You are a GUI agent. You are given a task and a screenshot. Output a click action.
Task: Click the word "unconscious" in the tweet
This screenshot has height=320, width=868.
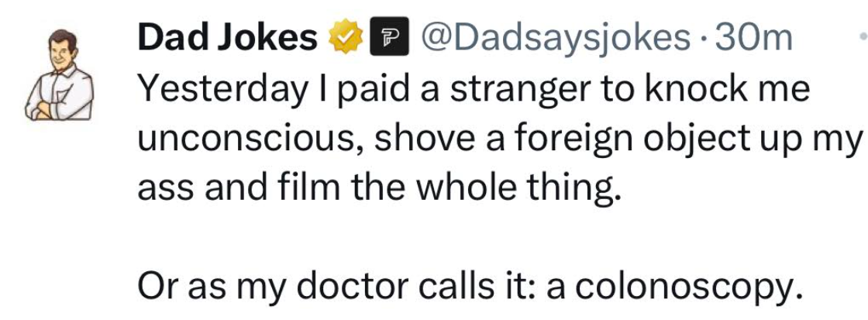pos(238,139)
